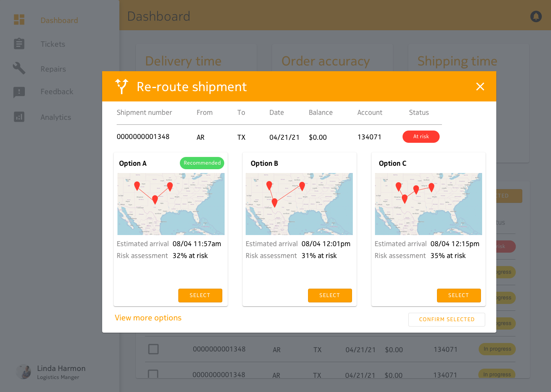Click the Tickets clipboard icon
This screenshot has height=392, width=551.
pos(19,44)
